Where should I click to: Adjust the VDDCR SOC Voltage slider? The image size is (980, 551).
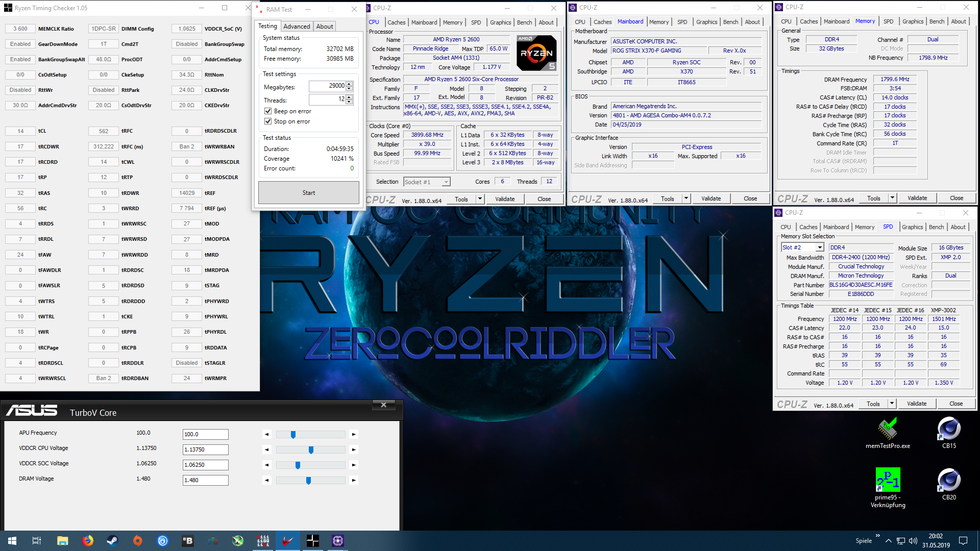pos(298,465)
